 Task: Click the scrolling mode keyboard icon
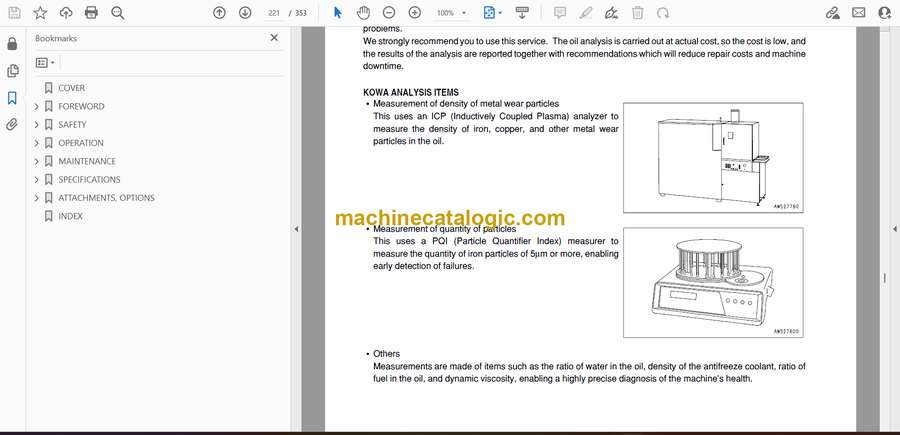click(x=522, y=13)
